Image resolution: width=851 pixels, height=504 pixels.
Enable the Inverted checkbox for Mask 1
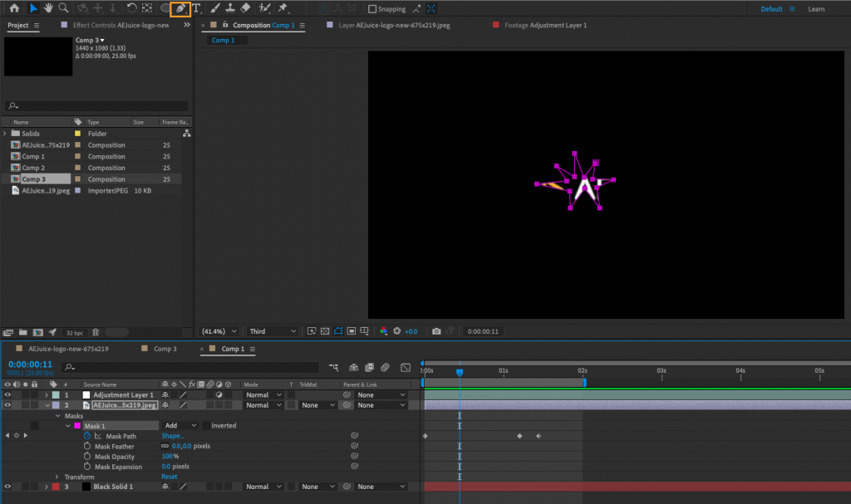pyautogui.click(x=205, y=425)
